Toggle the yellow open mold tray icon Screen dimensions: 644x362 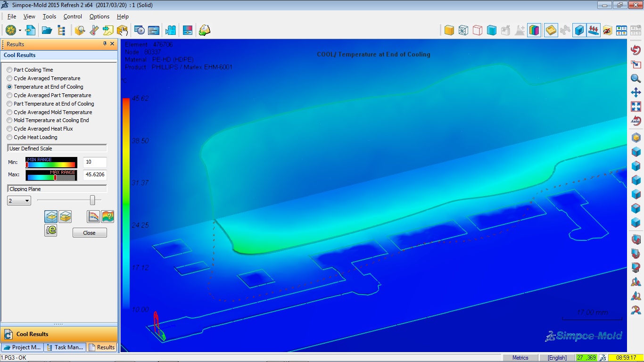click(x=551, y=30)
